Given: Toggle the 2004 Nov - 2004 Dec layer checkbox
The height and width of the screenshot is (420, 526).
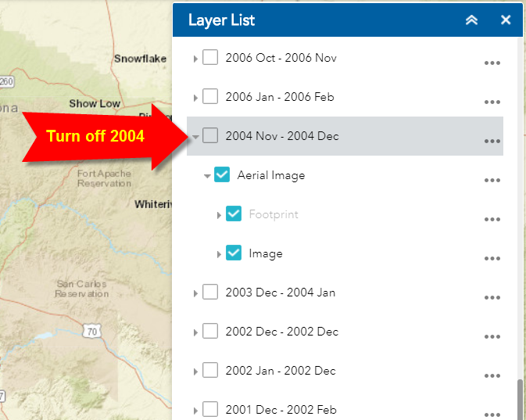Looking at the screenshot, I should point(210,136).
